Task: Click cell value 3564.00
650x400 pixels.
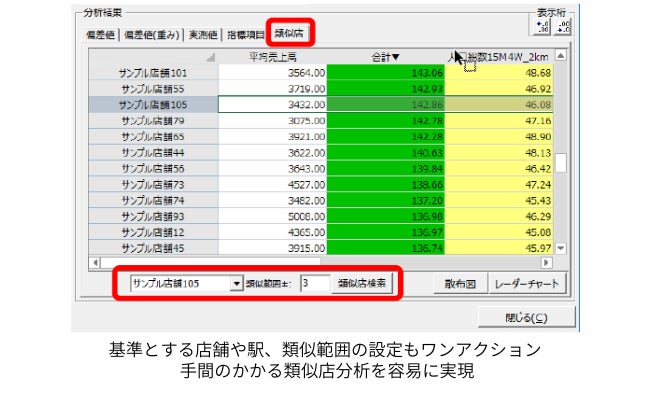Action: pyautogui.click(x=273, y=73)
